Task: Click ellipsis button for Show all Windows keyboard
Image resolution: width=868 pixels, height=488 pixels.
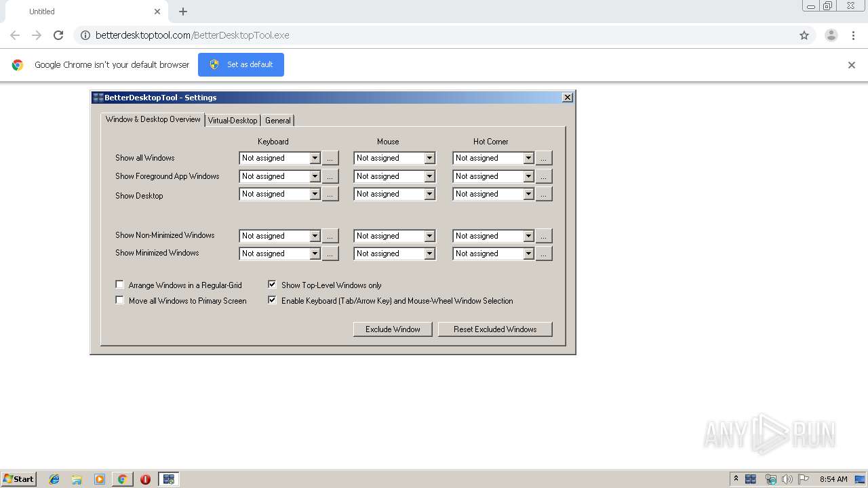Action: coord(330,158)
